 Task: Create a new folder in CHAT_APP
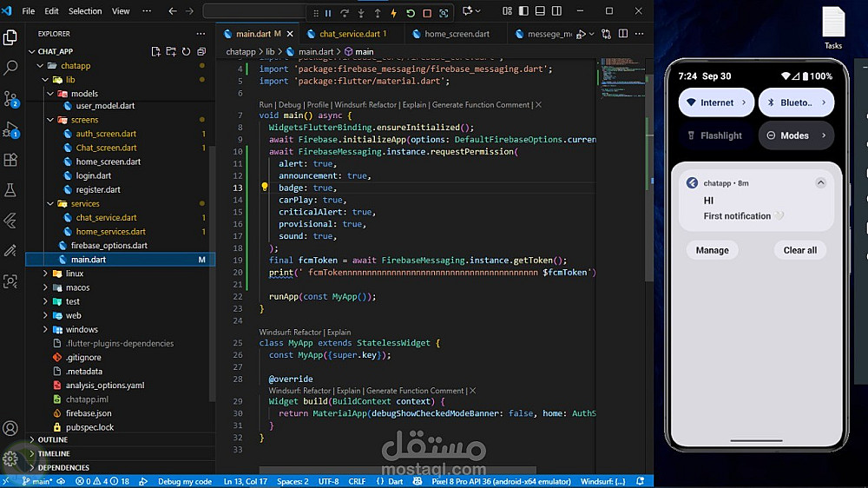tap(171, 51)
